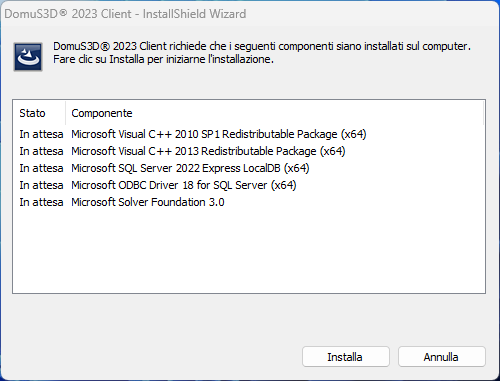Click In attesa status of SQL Server LocalDB
The image size is (500, 381).
pyautogui.click(x=41, y=168)
